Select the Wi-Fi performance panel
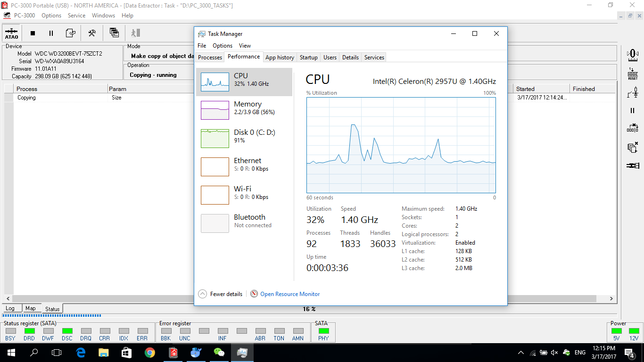The width and height of the screenshot is (644, 362). (244, 195)
